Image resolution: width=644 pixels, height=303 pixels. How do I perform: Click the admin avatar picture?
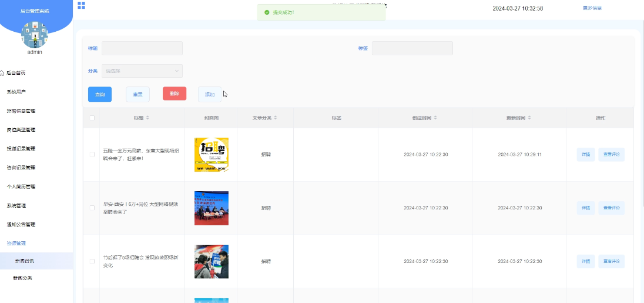(x=35, y=35)
